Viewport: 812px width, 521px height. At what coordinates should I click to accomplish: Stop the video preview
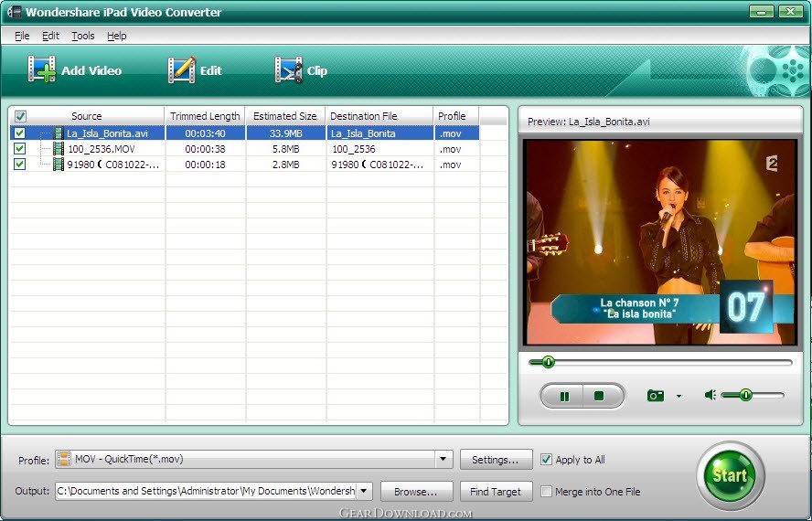pos(600,396)
